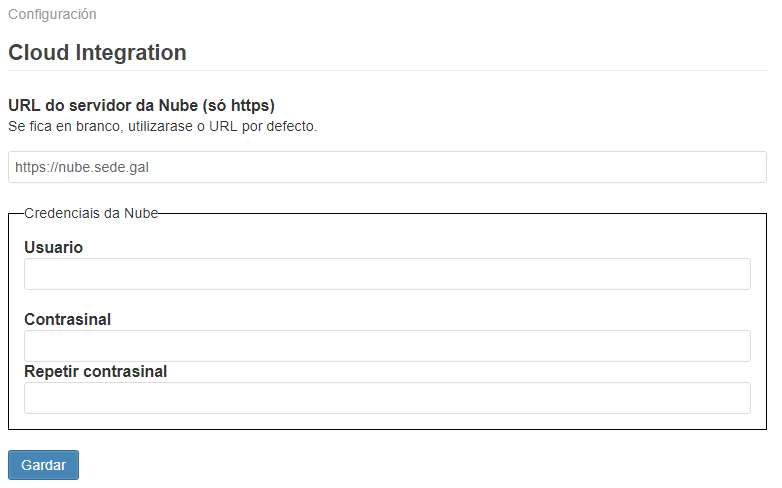Click the blue Gardar button

pos(43,465)
